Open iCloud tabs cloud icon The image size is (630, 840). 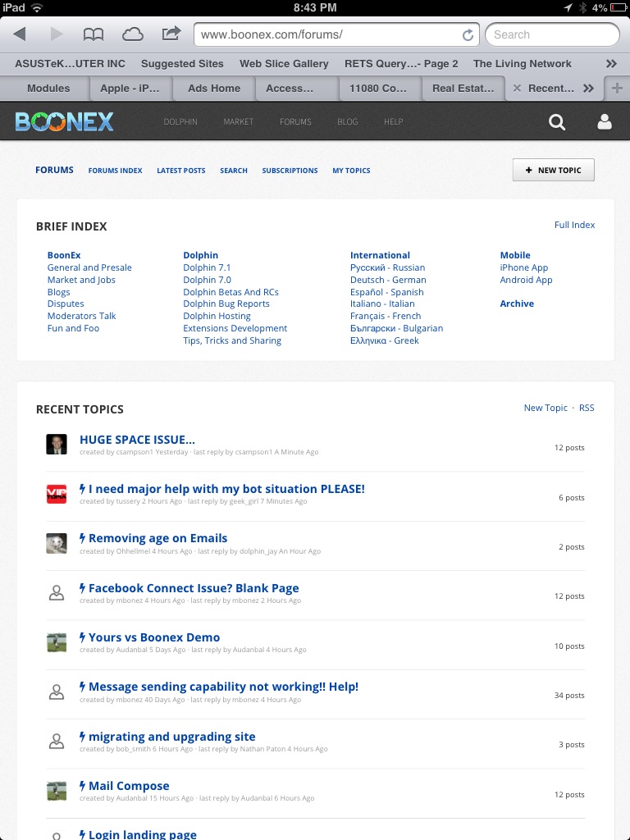click(132, 34)
